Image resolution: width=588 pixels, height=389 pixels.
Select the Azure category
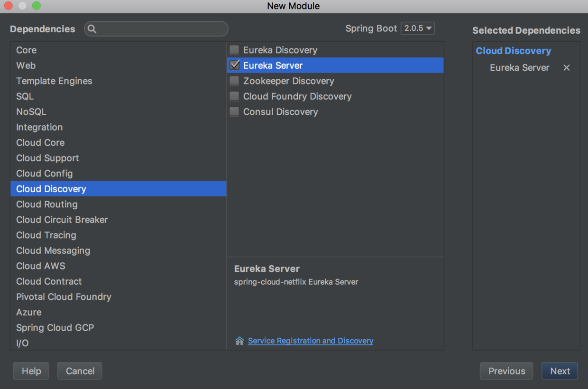tap(29, 312)
